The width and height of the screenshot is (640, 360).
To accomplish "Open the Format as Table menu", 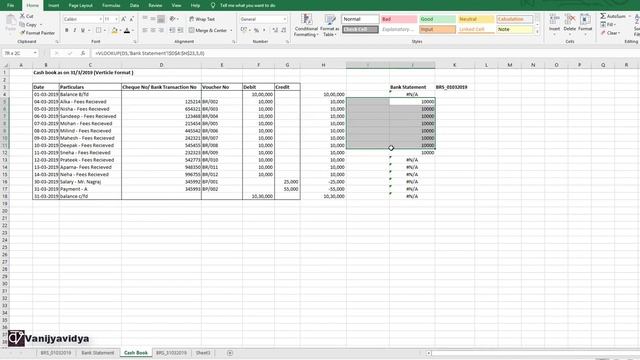I will point(329,25).
